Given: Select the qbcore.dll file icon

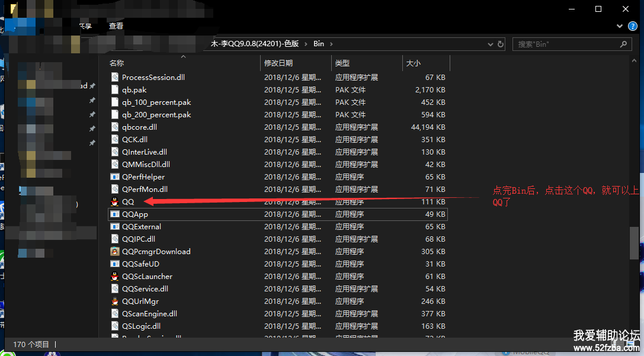Looking at the screenshot, I should click(116, 127).
